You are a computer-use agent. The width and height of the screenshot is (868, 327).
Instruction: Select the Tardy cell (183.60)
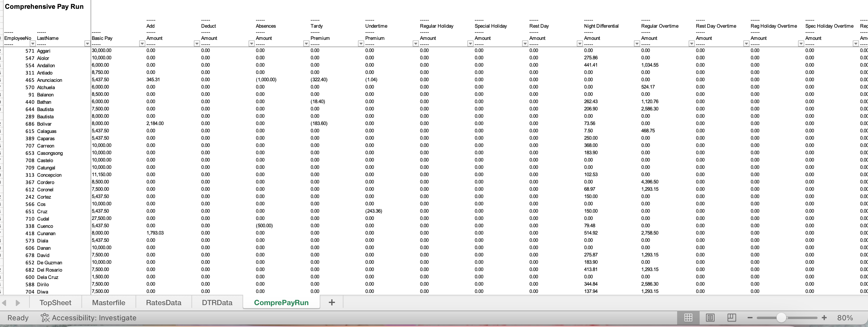click(x=319, y=123)
